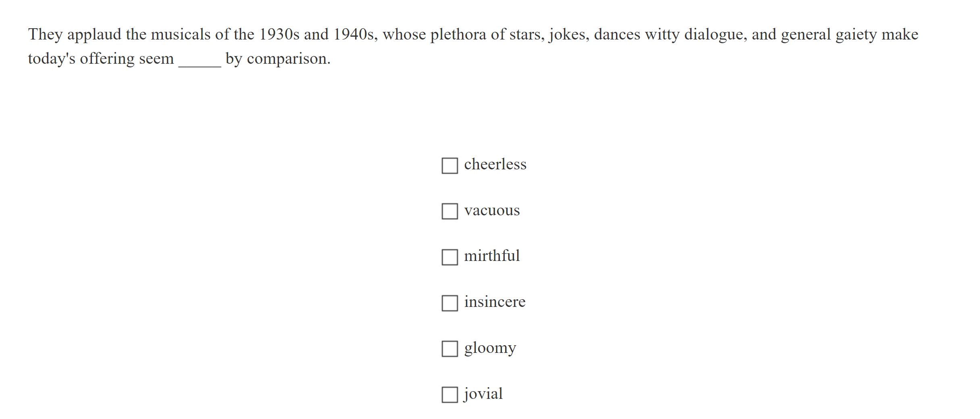Click the 'vacuous' answer text
The width and height of the screenshot is (980, 419).
492,211
